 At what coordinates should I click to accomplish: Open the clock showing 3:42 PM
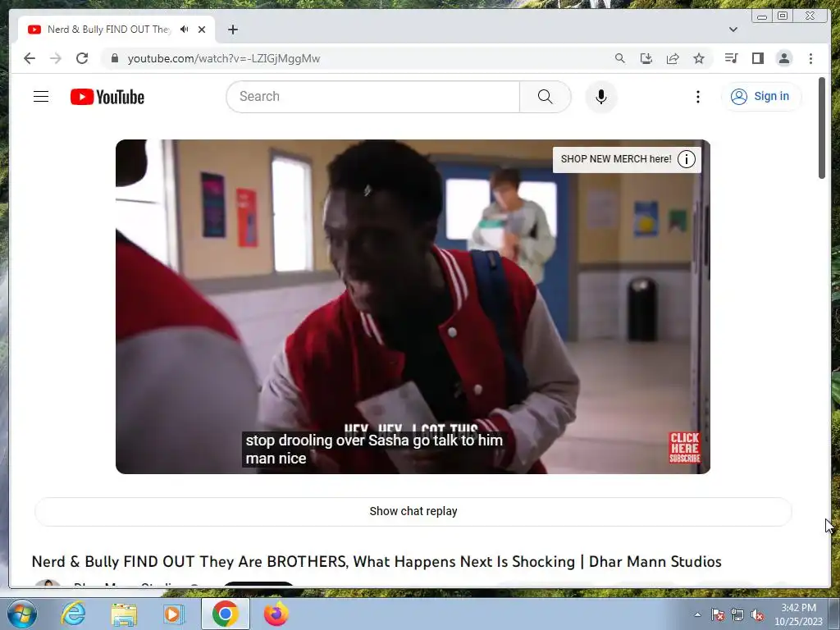(x=798, y=614)
